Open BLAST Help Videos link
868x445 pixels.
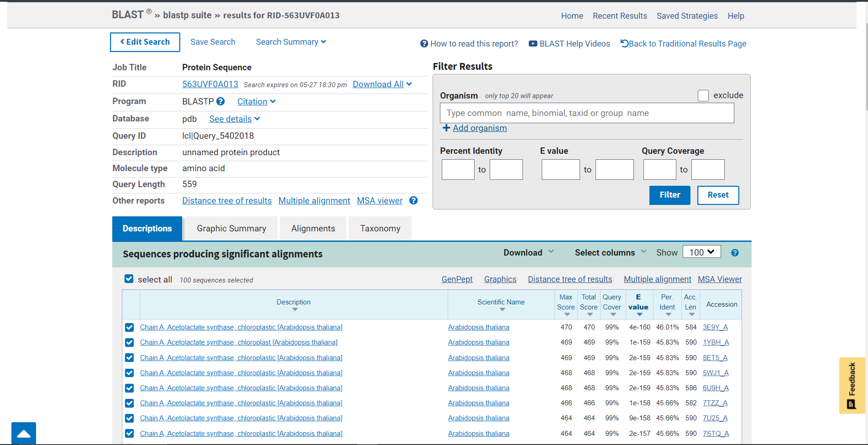pyautogui.click(x=569, y=44)
